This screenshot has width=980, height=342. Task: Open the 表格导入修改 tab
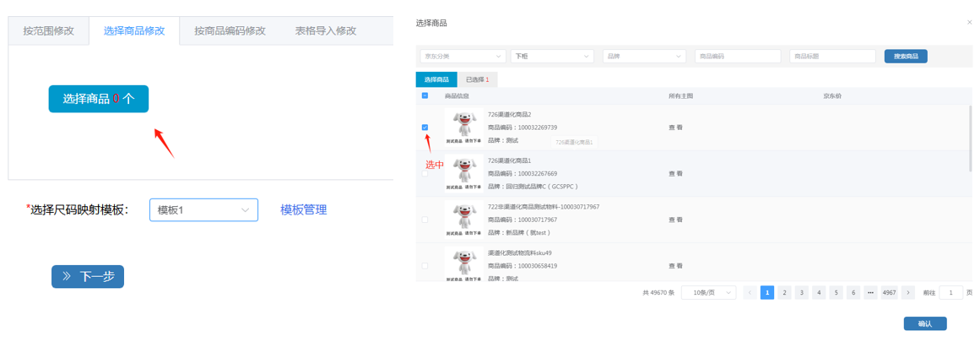(325, 31)
